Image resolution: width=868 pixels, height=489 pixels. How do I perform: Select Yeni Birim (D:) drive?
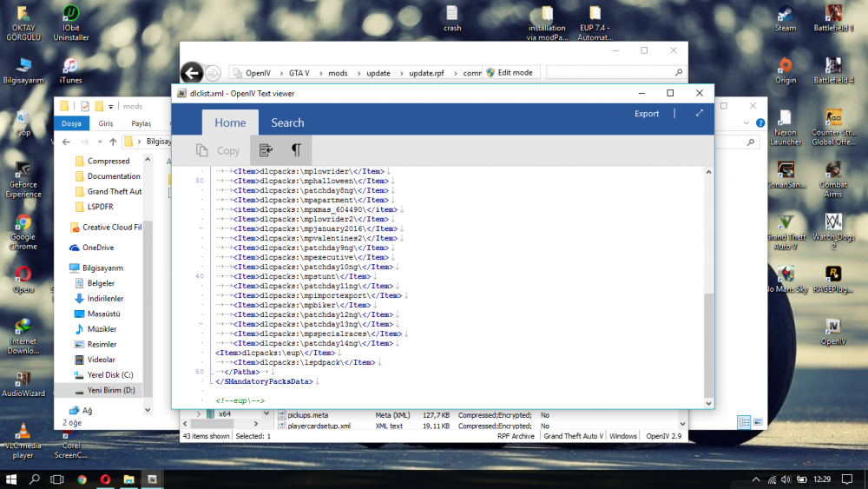(109, 390)
